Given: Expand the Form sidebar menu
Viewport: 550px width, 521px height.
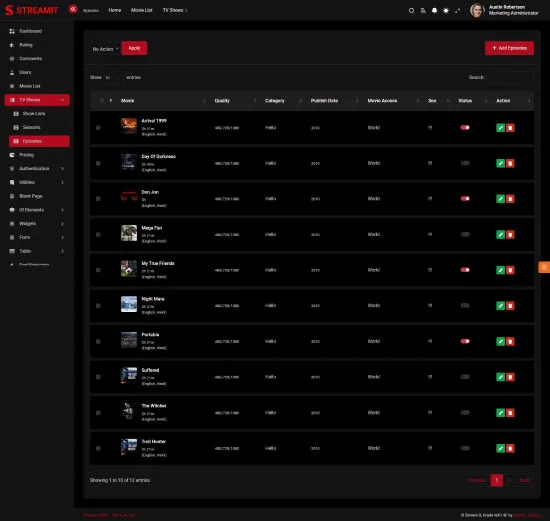Looking at the screenshot, I should coord(37,238).
